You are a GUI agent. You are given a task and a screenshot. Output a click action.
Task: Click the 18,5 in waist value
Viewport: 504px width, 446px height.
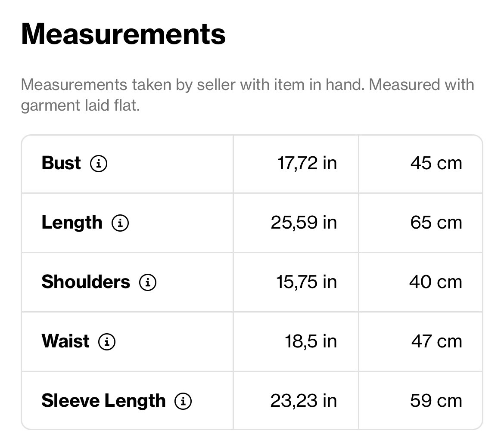coord(311,341)
